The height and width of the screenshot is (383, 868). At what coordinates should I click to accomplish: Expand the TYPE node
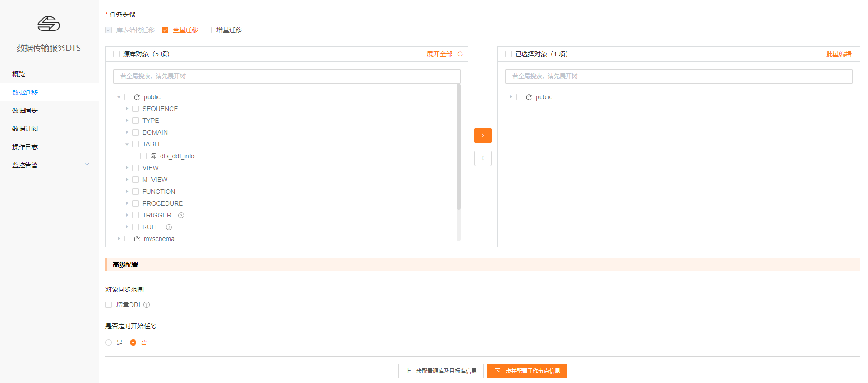(127, 121)
